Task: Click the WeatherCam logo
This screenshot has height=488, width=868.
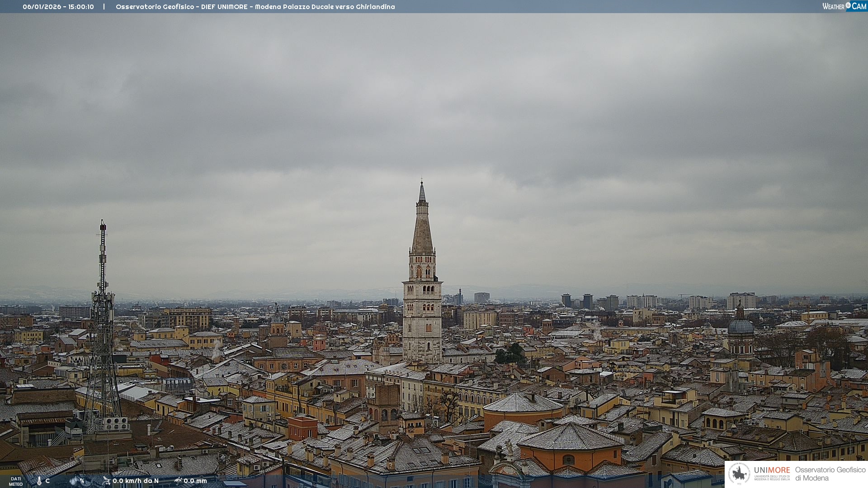Action: pos(844,6)
